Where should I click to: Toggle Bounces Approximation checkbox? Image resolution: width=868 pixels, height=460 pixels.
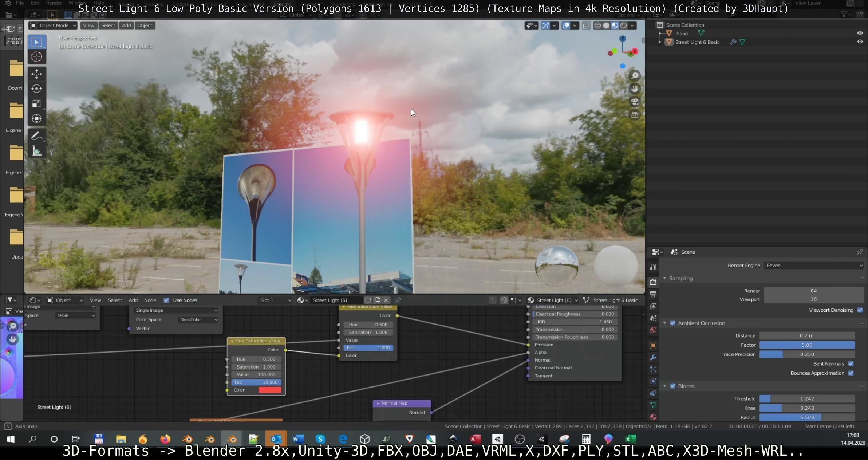point(851,373)
